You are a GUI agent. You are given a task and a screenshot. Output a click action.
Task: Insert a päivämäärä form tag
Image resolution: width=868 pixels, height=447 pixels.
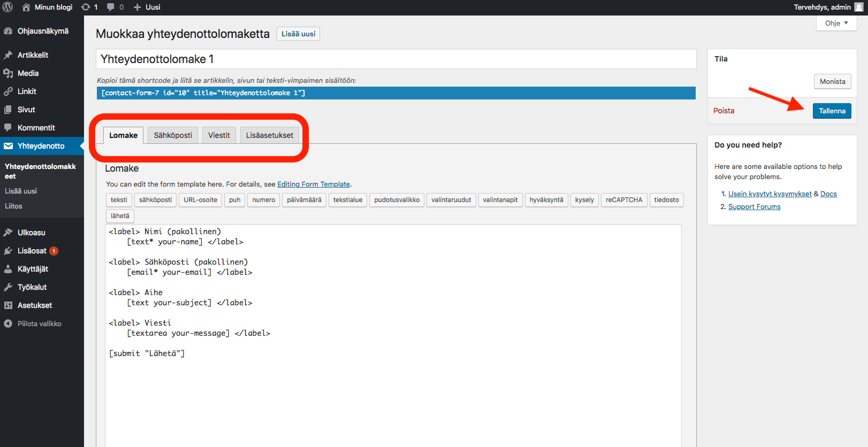tap(304, 200)
